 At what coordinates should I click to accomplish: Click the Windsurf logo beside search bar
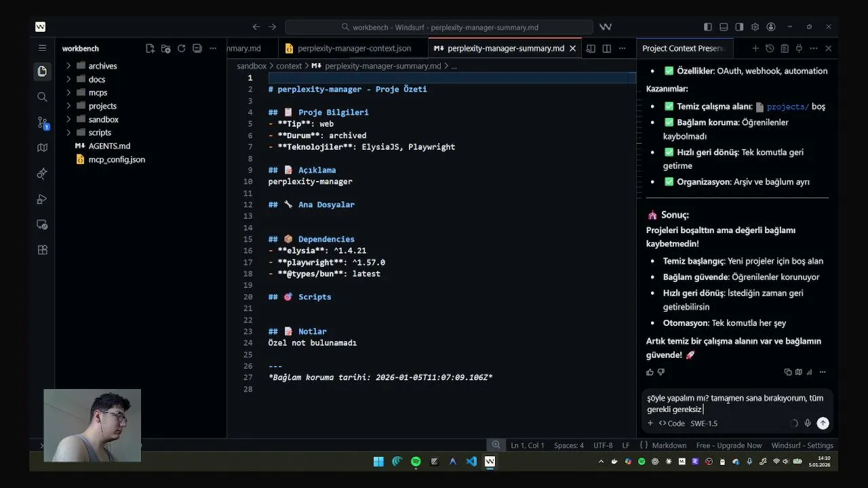click(606, 27)
